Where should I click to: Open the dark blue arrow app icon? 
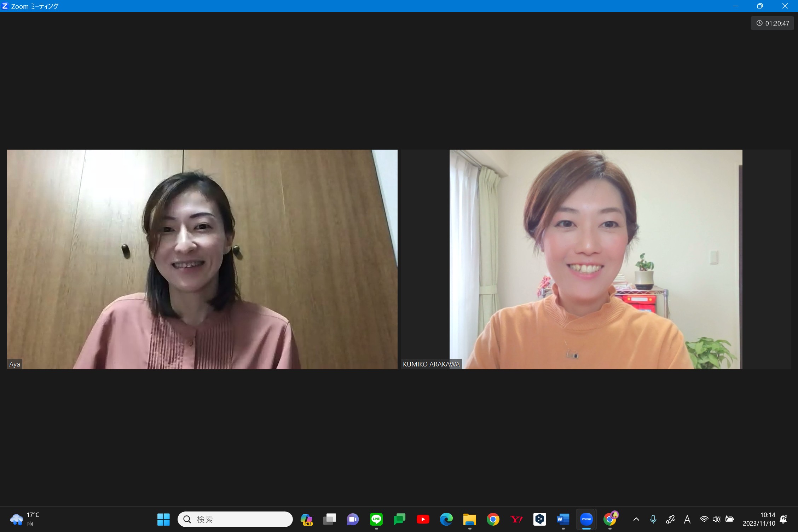540,519
